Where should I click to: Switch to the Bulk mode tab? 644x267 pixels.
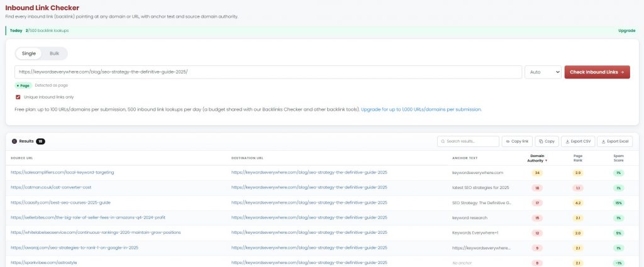[x=54, y=53]
